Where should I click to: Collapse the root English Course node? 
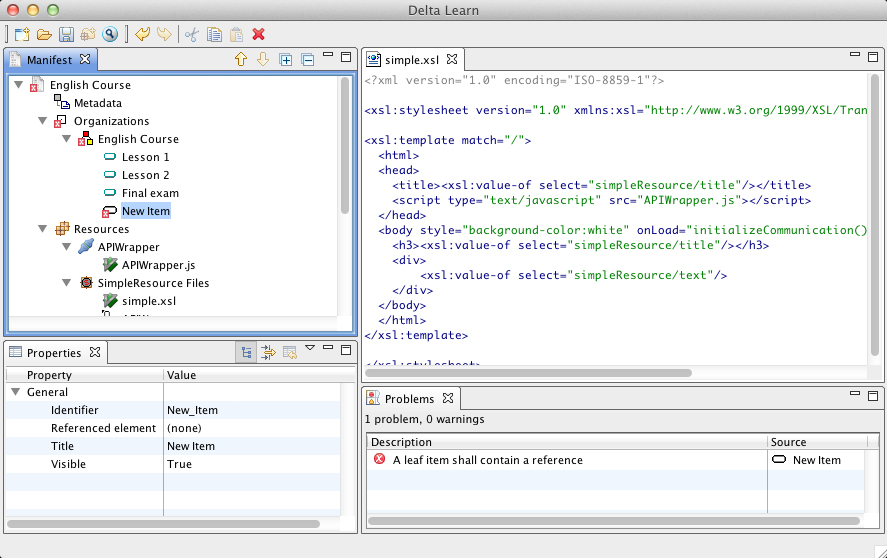point(19,85)
